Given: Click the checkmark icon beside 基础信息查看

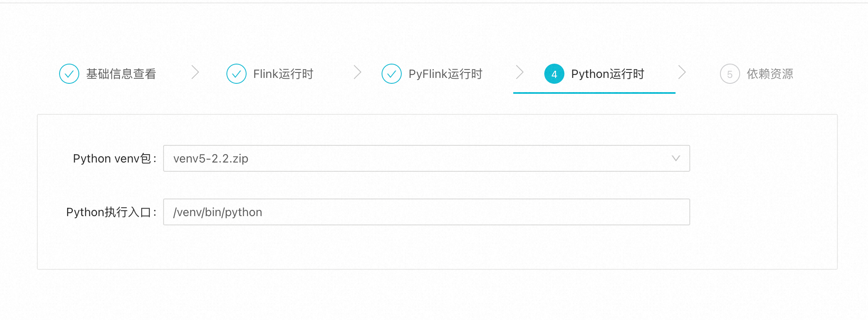Looking at the screenshot, I should [x=69, y=74].
